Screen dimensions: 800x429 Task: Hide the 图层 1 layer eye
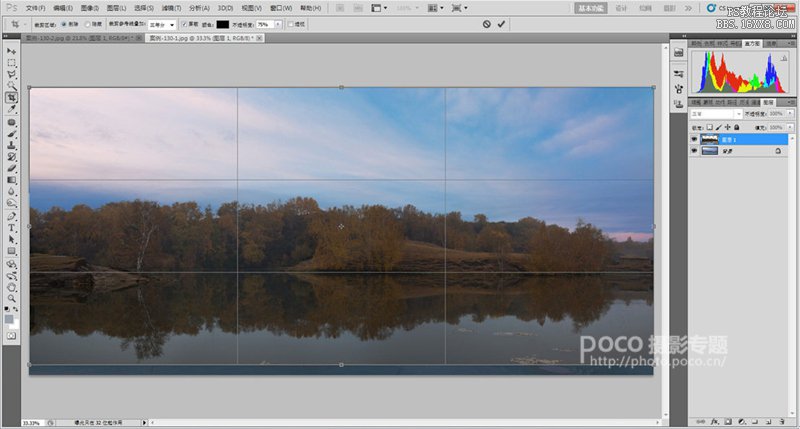pyautogui.click(x=694, y=139)
